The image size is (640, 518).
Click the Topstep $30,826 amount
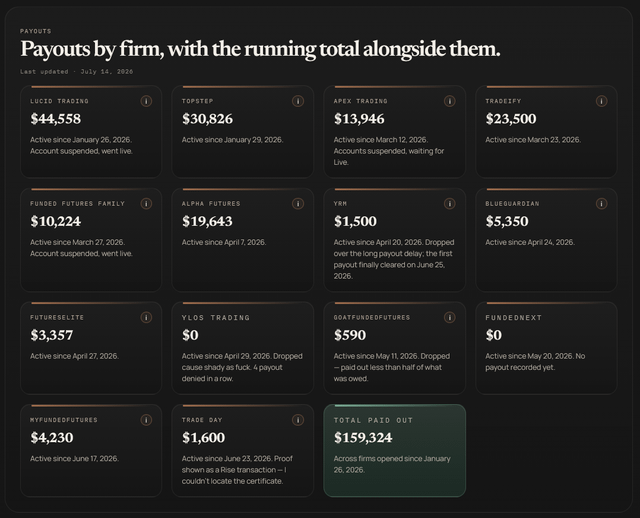pos(207,119)
